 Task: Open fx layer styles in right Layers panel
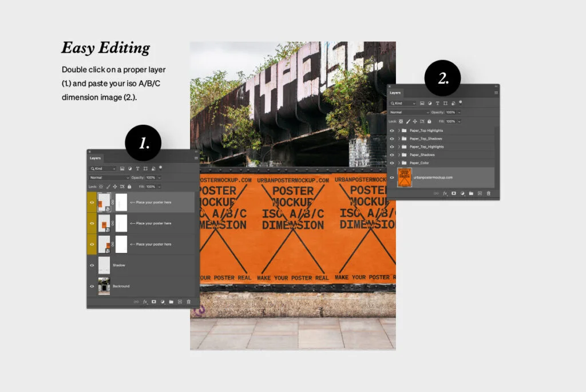click(445, 193)
